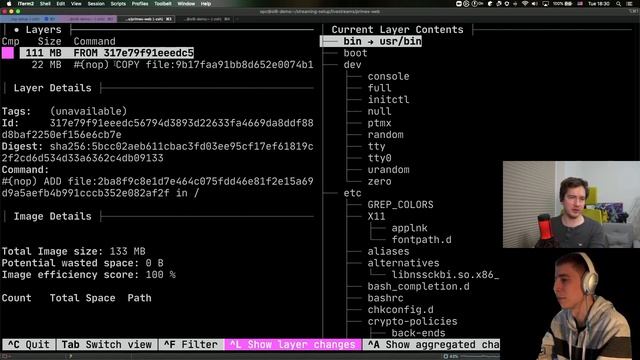Image resolution: width=640 pixels, height=360 pixels.
Task: Select the 111 MB FROM 317e79f91eeedc5 layer
Action: (x=107, y=53)
